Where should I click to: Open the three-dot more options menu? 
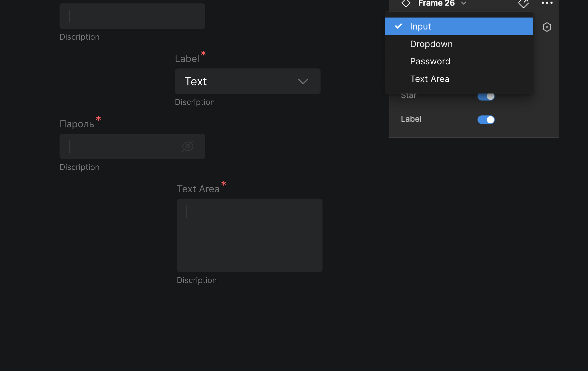(547, 3)
